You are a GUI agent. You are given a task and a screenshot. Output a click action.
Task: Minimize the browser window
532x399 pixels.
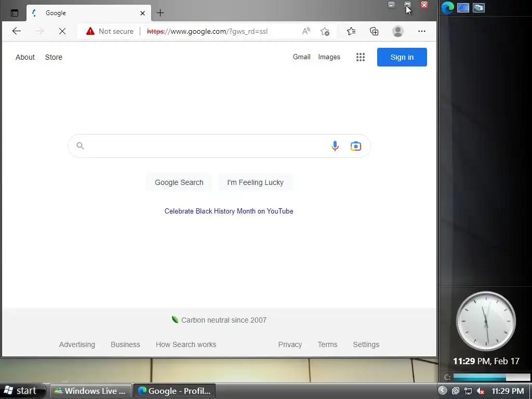tap(391, 5)
